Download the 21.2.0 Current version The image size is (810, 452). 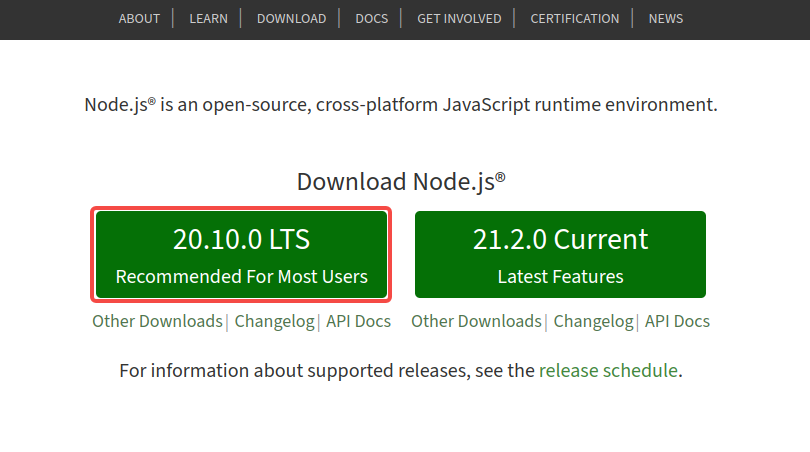560,254
